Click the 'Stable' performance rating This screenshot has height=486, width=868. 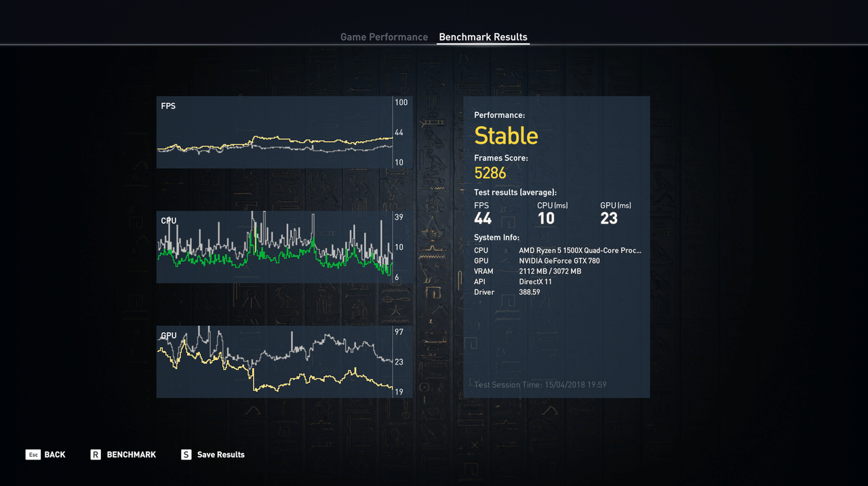click(506, 136)
